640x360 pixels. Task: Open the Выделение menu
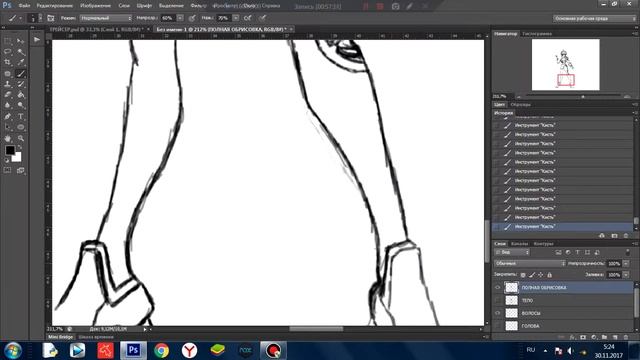click(x=171, y=6)
